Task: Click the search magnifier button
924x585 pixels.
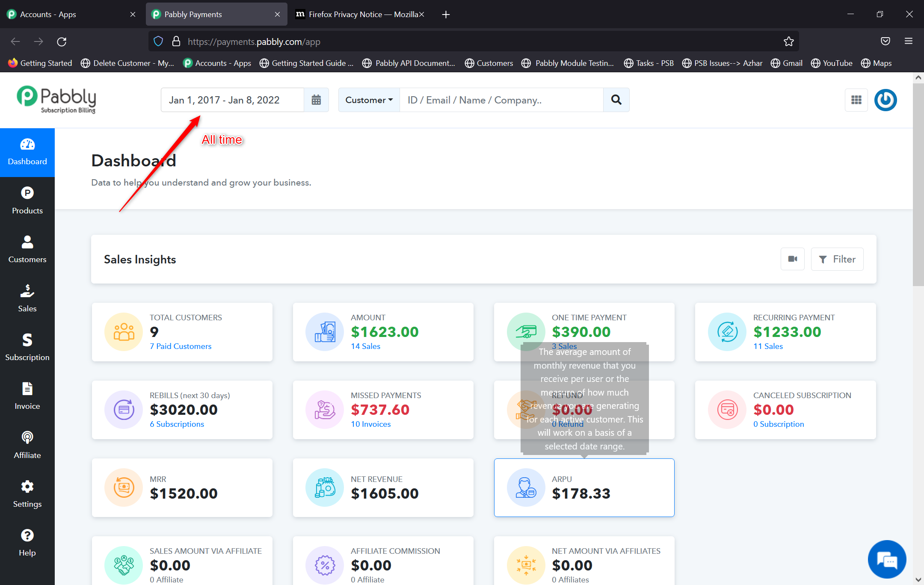Action: click(616, 100)
